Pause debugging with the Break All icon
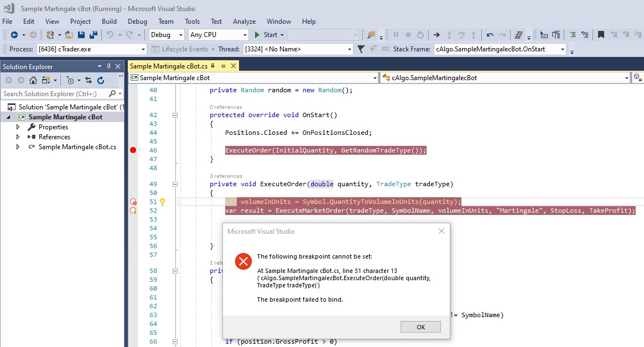 396,35
